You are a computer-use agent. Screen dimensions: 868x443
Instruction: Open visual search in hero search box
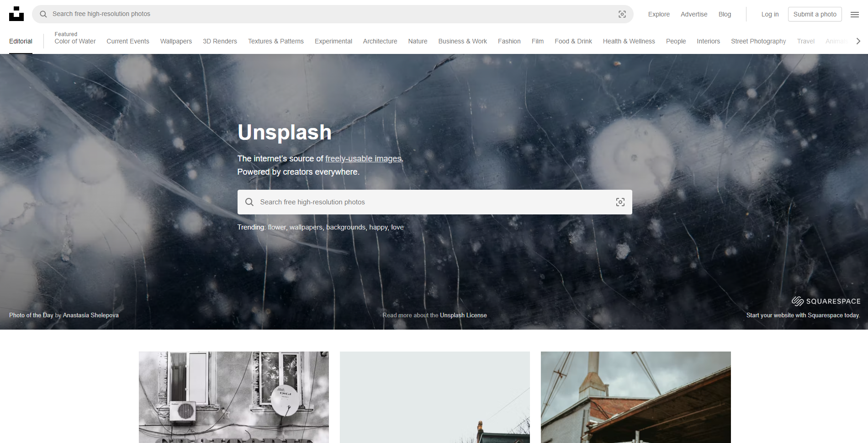pyautogui.click(x=620, y=202)
